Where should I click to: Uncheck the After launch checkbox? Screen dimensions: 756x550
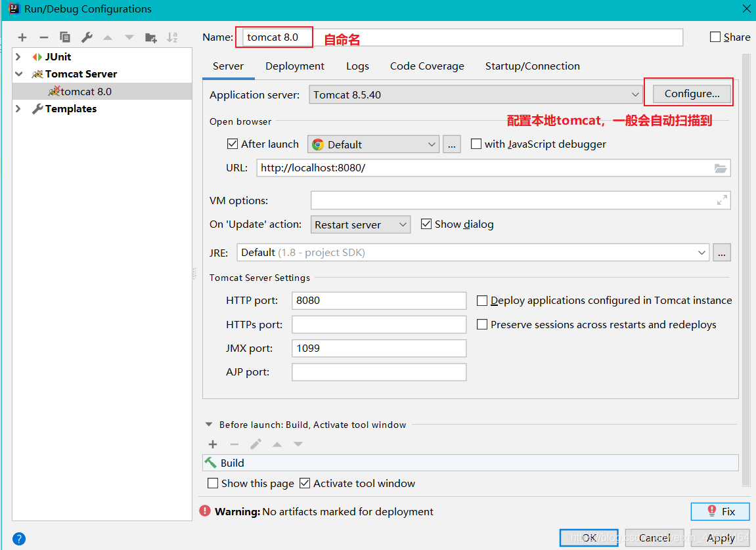coord(233,144)
